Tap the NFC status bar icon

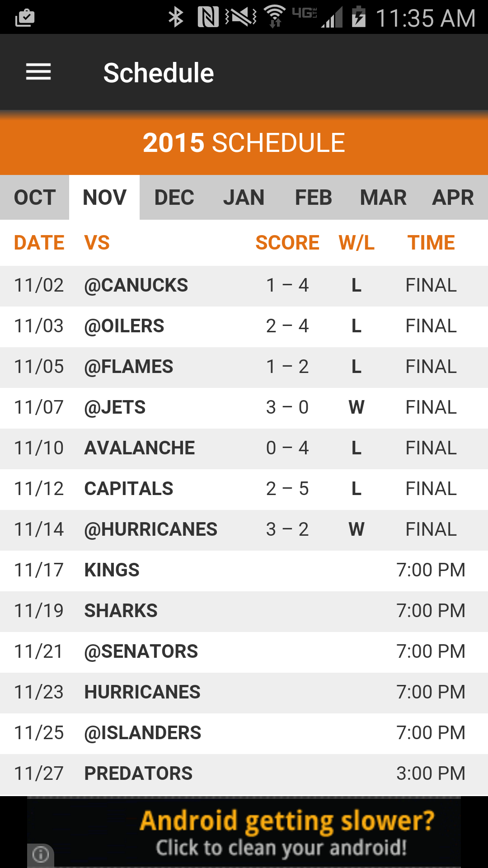click(x=208, y=18)
